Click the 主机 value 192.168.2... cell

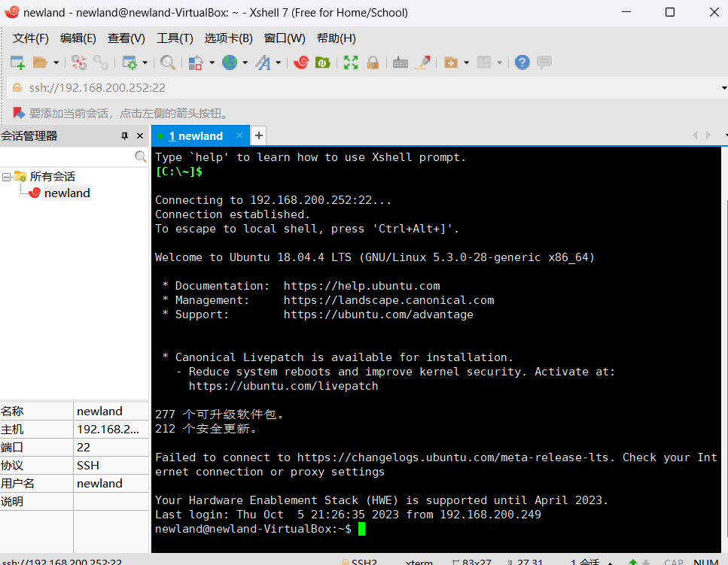tap(111, 429)
